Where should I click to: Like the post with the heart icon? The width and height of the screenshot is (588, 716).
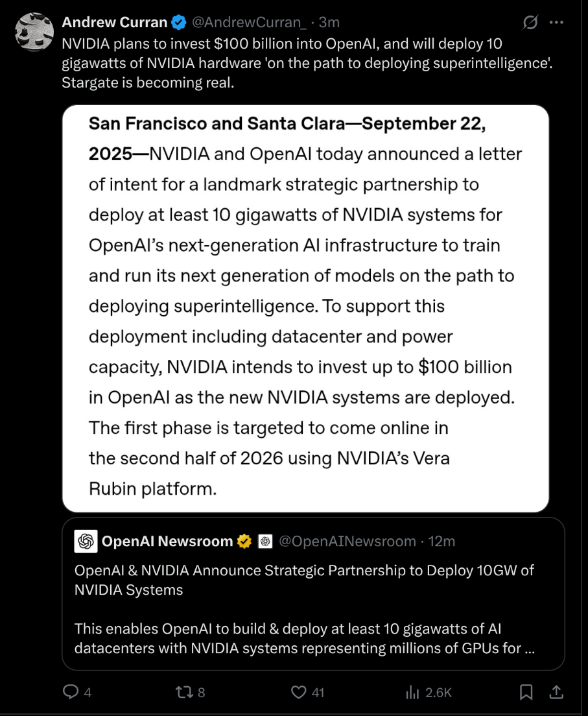299,692
